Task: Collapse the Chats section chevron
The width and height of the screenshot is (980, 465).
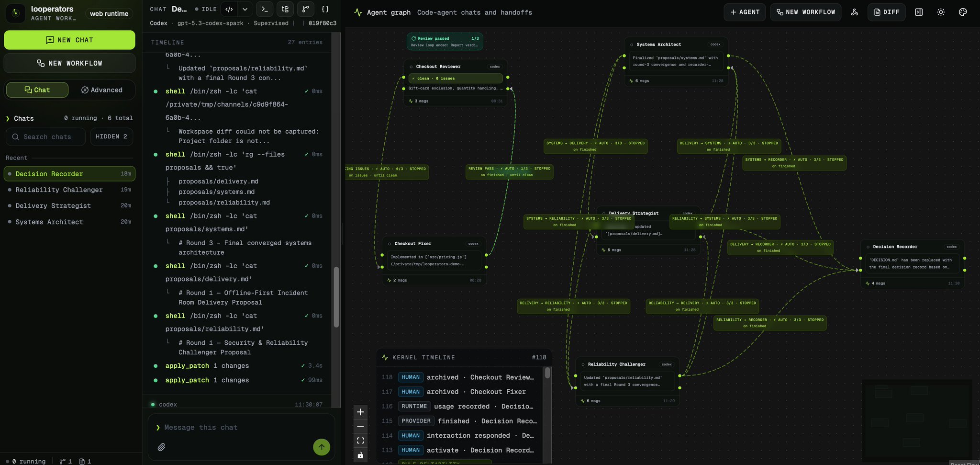Action: (8, 118)
